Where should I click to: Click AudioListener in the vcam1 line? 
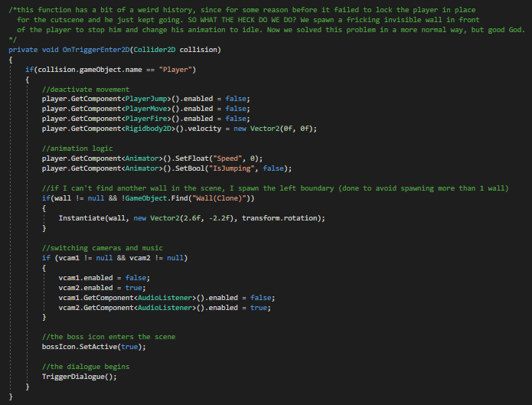(165, 298)
